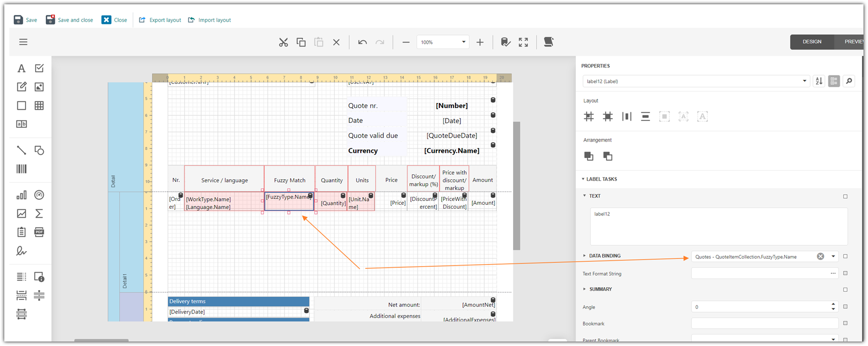
Task: Select the Table tool
Action: (39, 106)
